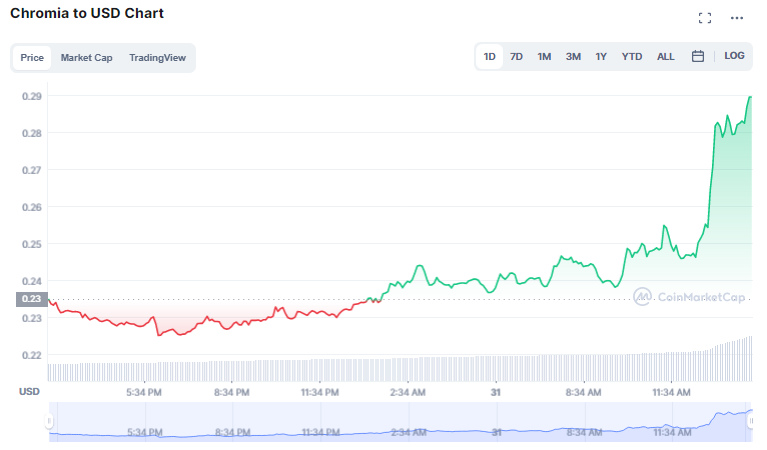This screenshot has width=767, height=450.
Task: Grab the left handle of range navigator
Action: 49,421
